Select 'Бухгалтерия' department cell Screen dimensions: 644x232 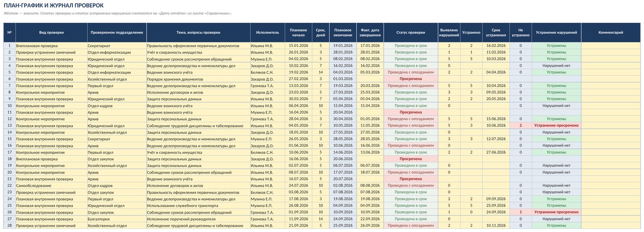(x=117, y=219)
